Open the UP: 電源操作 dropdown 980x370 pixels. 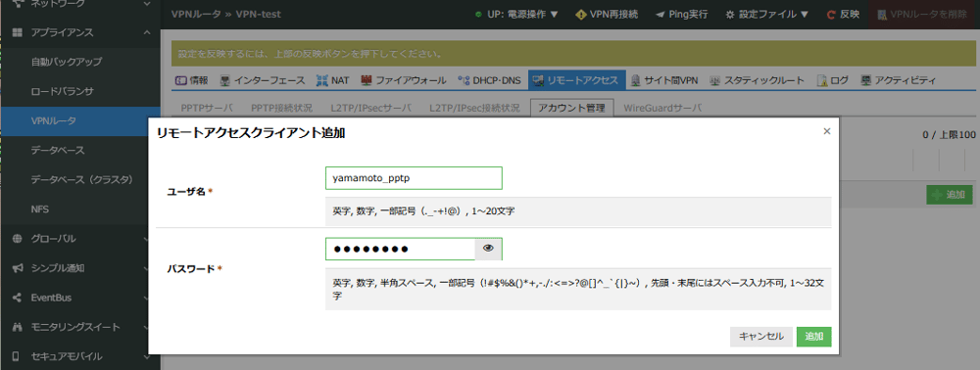[x=516, y=15]
